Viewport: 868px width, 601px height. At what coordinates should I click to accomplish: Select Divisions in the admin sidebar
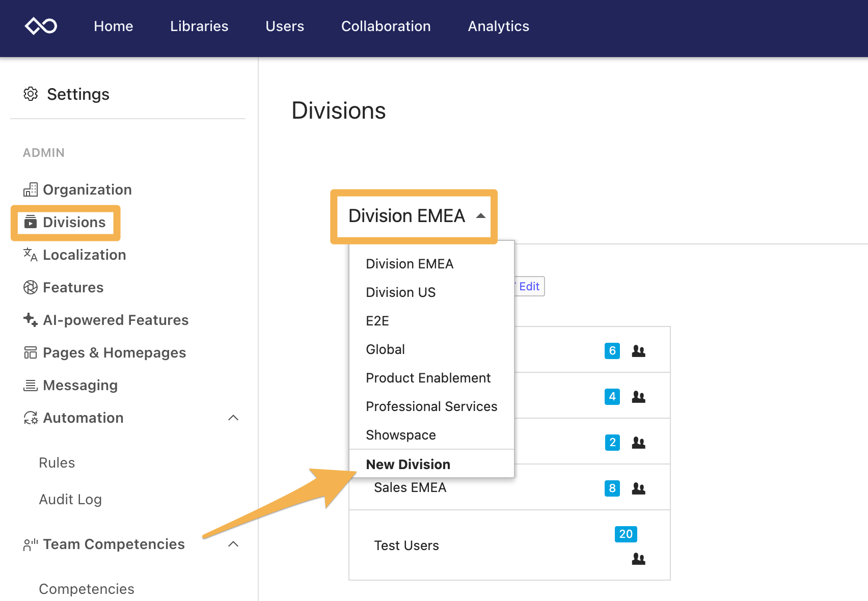tap(74, 222)
